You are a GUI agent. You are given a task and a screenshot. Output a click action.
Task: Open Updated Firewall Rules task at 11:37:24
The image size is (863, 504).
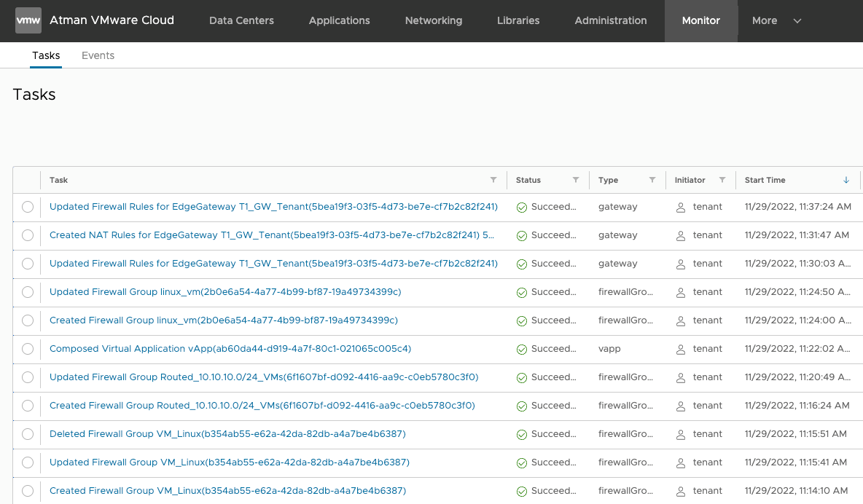point(273,207)
